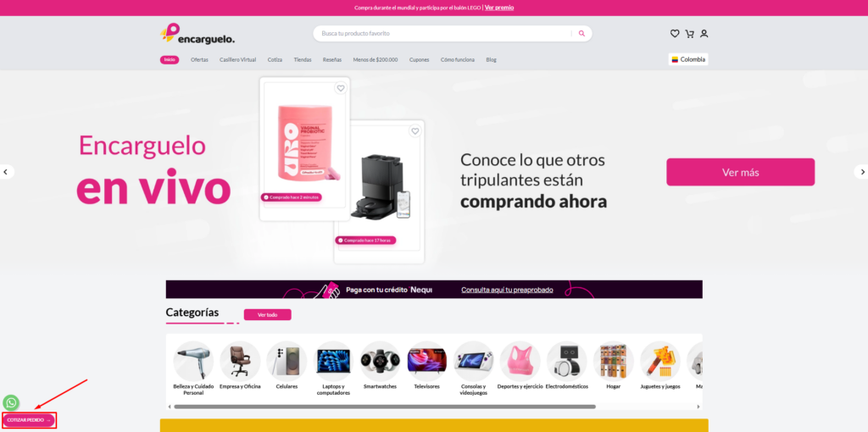Follow Consulta aquí tu preaprobado link
868x432 pixels.
(x=507, y=290)
